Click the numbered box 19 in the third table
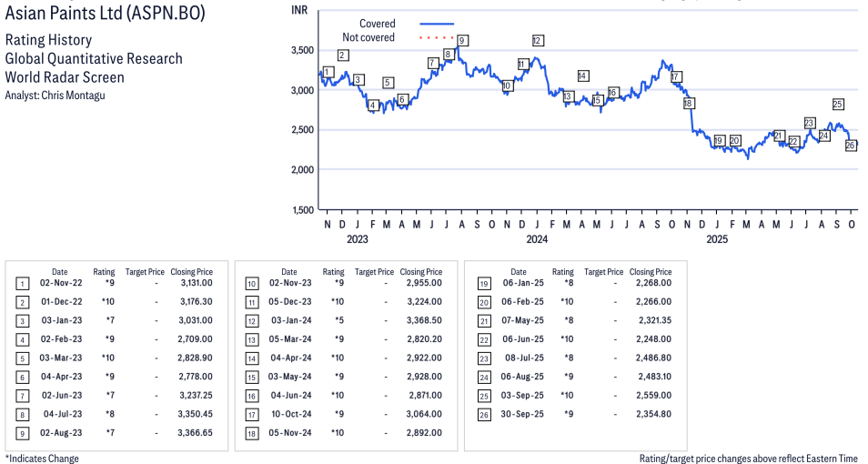Image resolution: width=868 pixels, height=464 pixels. click(479, 283)
